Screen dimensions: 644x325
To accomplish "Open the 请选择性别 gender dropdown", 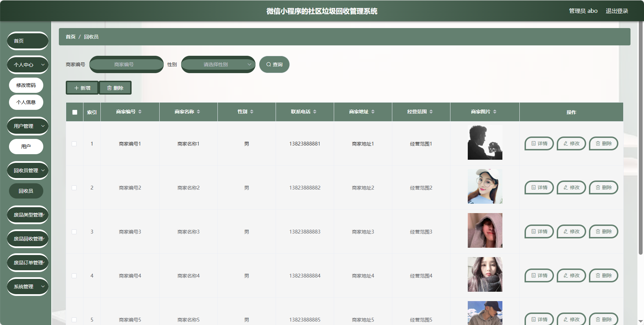I will [218, 64].
